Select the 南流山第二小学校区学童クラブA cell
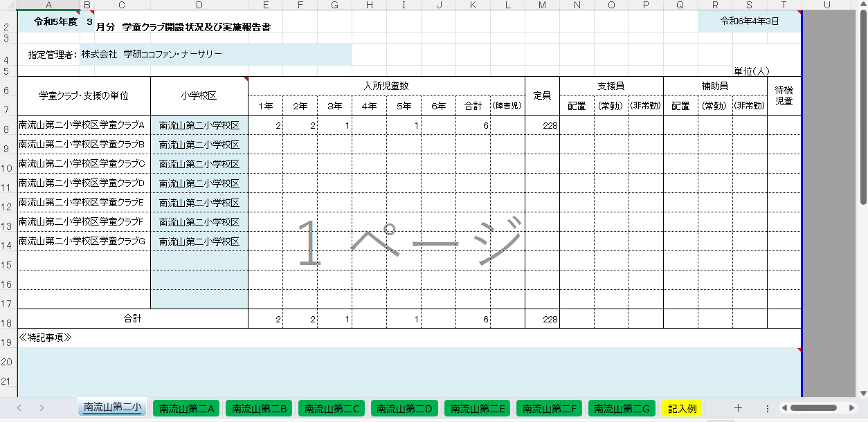 coord(83,125)
